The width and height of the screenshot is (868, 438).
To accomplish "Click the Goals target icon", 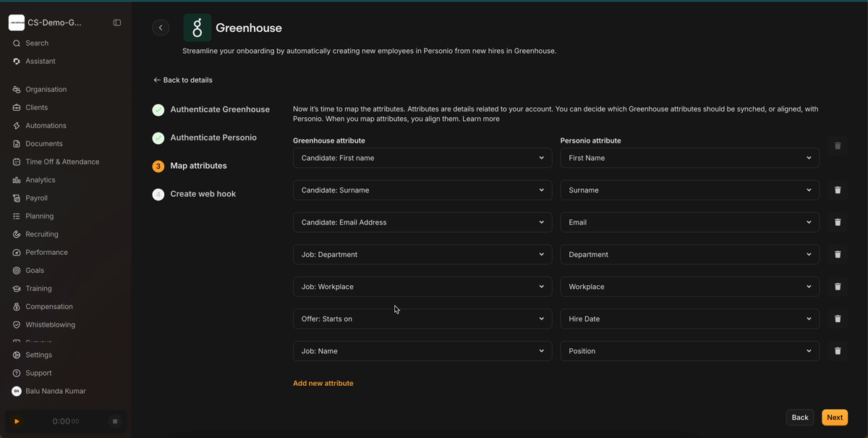I will [17, 271].
